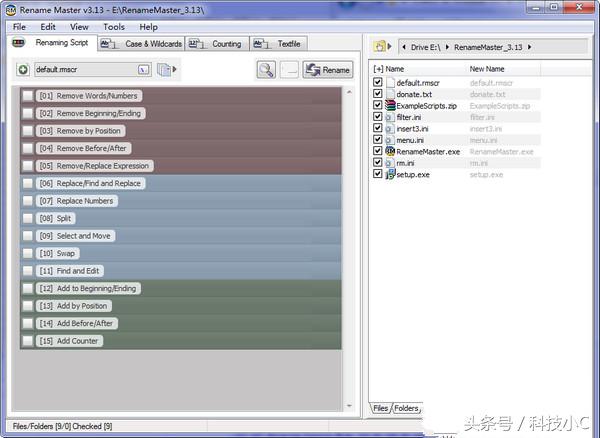Image resolution: width=600 pixels, height=438 pixels.
Task: Click the Rename button
Action: pos(328,70)
